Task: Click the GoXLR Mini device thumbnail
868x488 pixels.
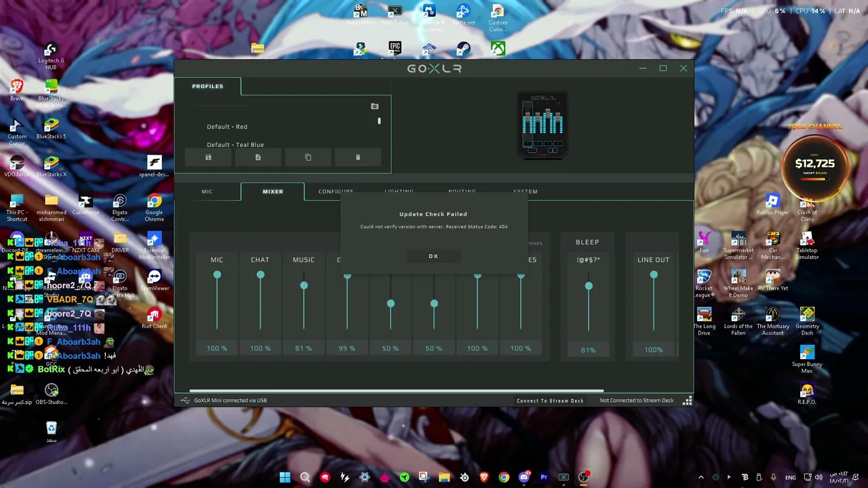Action: [x=543, y=125]
